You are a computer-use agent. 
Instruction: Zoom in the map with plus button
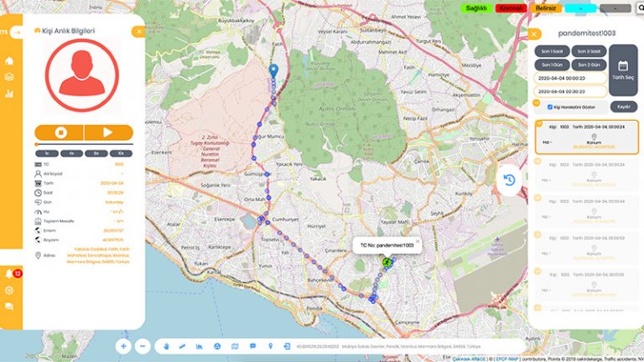pyautogui.click(x=123, y=346)
